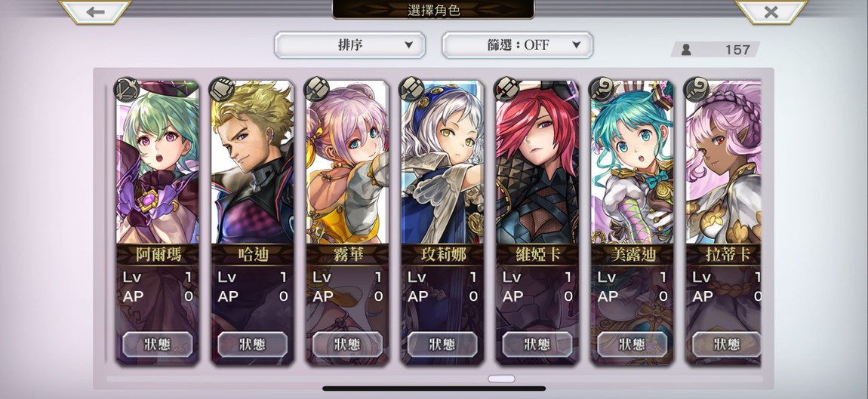This screenshot has width=868, height=399.
Task: Open the 篩選：OFF filter dropdown
Action: pyautogui.click(x=518, y=45)
